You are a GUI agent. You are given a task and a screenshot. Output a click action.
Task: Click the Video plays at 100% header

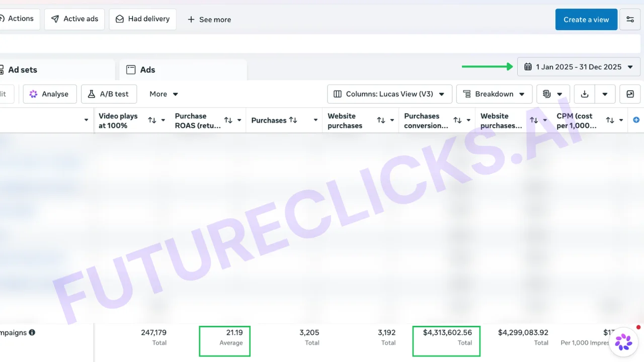[x=118, y=121]
